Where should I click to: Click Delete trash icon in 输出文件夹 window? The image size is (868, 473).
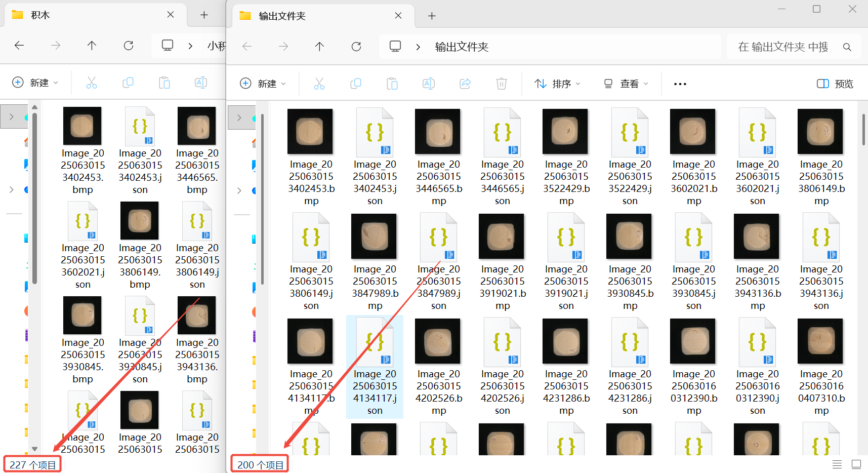(x=502, y=84)
